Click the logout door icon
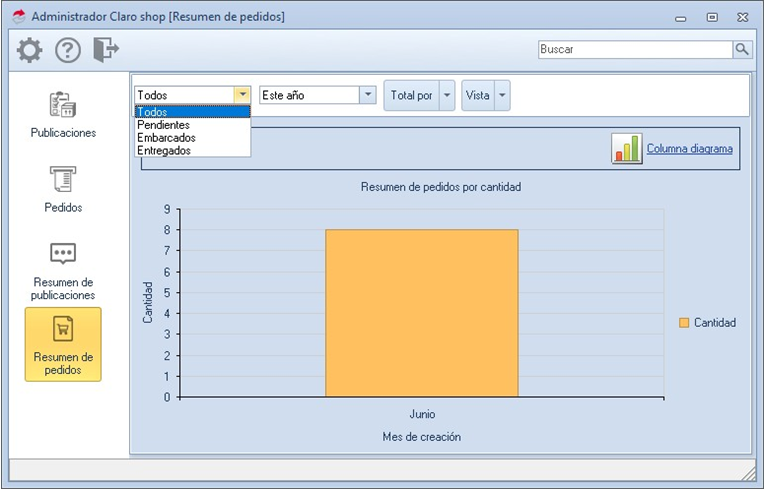764x490 pixels. click(106, 50)
